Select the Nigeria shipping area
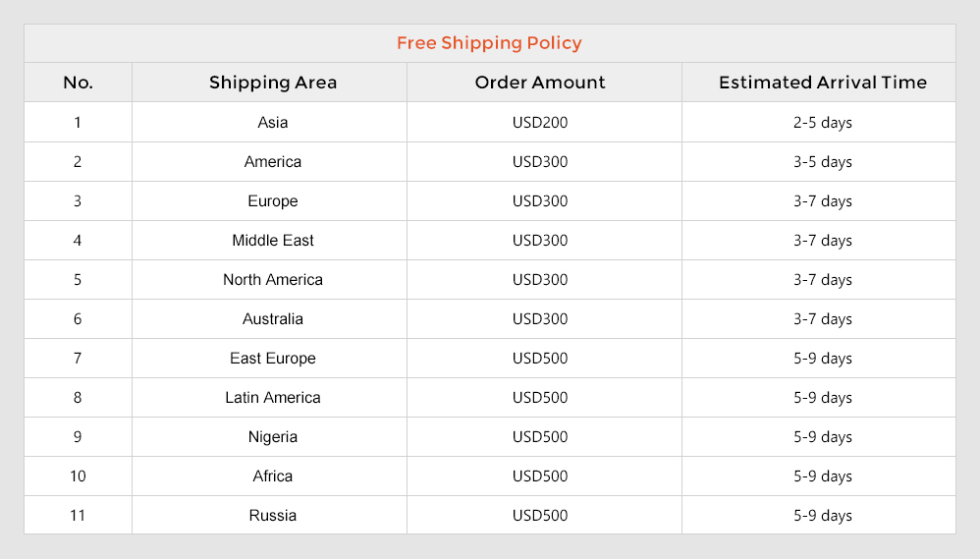The image size is (980, 560). [273, 437]
